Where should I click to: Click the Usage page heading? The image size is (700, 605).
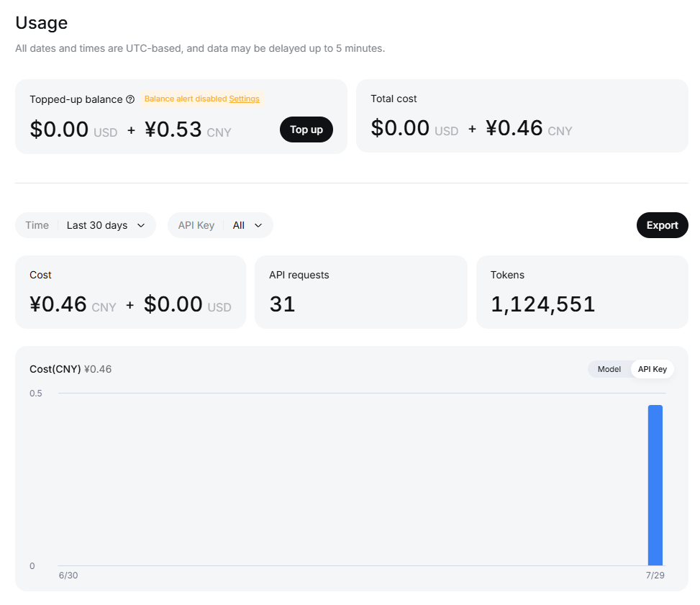coord(42,23)
